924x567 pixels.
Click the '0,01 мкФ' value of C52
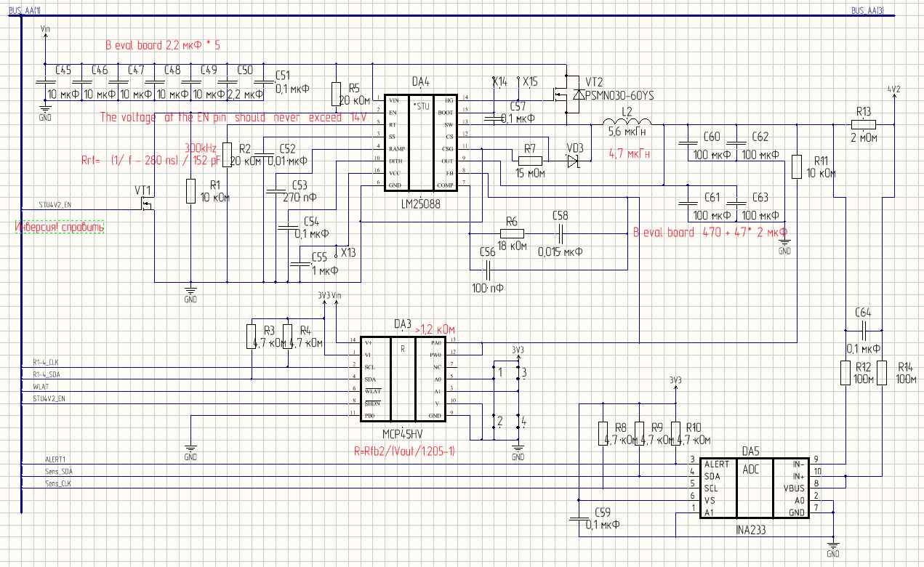point(287,161)
